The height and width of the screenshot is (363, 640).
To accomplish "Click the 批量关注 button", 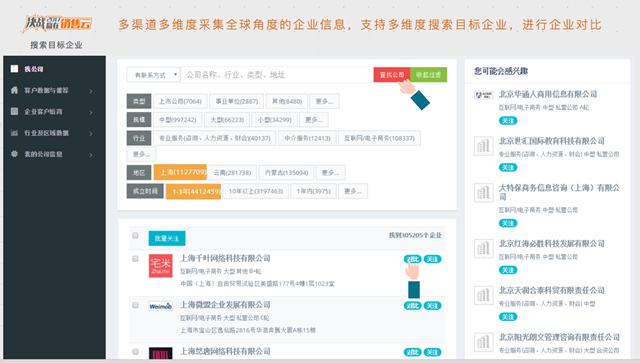I will click(167, 238).
